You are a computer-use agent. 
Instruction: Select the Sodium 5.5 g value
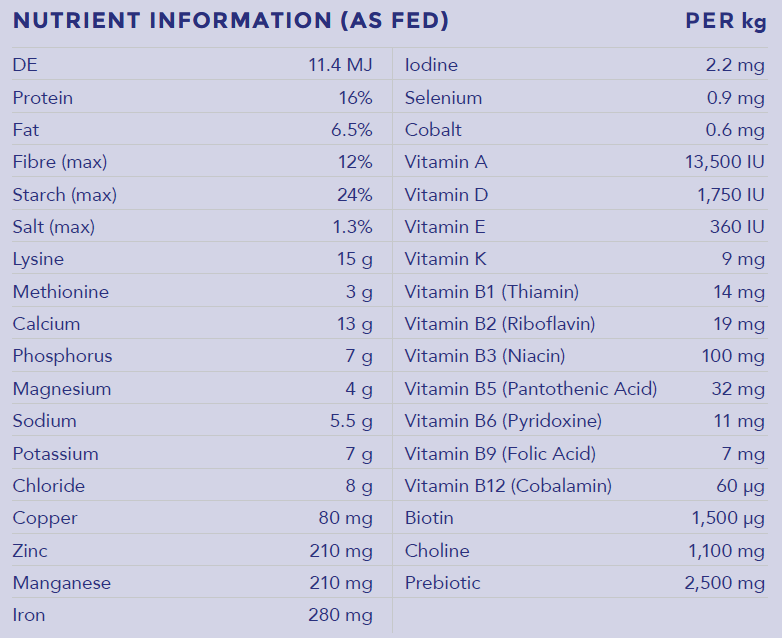coord(351,421)
